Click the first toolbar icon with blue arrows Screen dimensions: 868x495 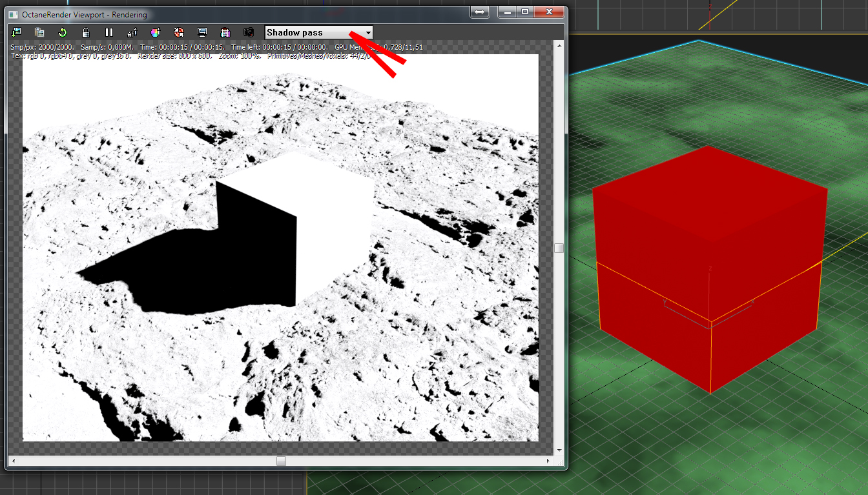tap(16, 32)
